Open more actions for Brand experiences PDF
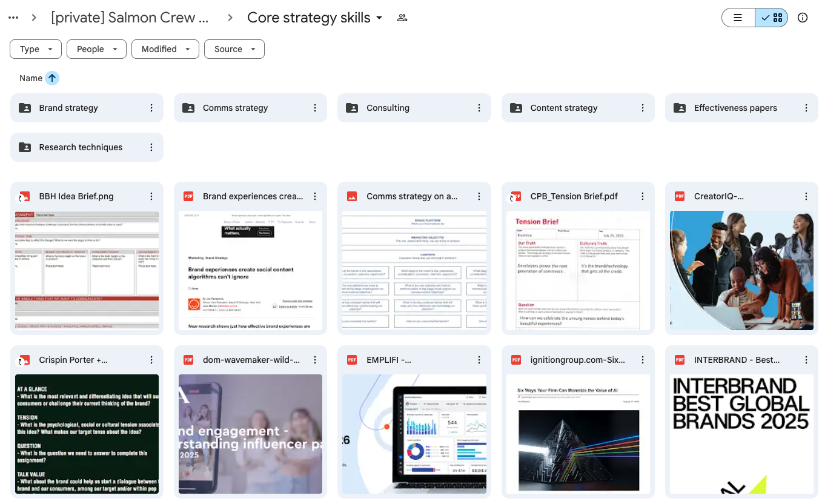Screen dimensions: 822x504 tap(315, 196)
